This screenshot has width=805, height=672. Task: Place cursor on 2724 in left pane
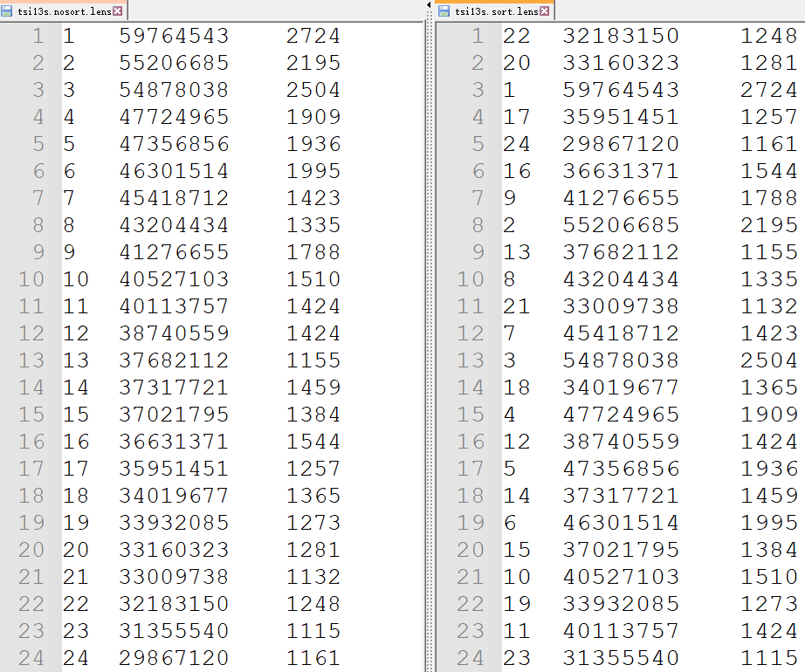tap(313, 36)
